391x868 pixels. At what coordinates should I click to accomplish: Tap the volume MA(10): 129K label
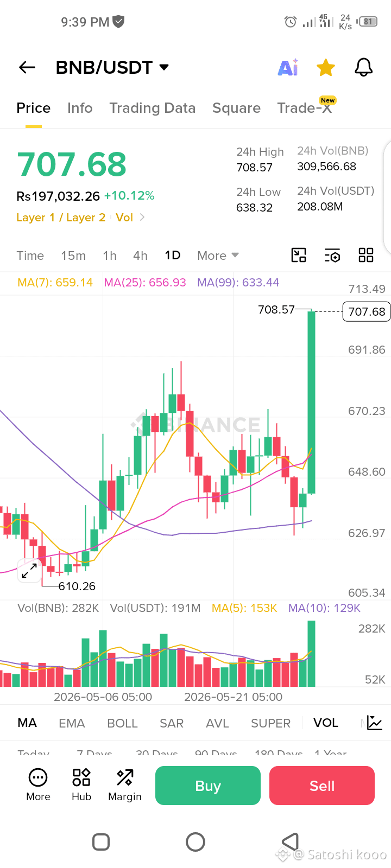(x=324, y=608)
